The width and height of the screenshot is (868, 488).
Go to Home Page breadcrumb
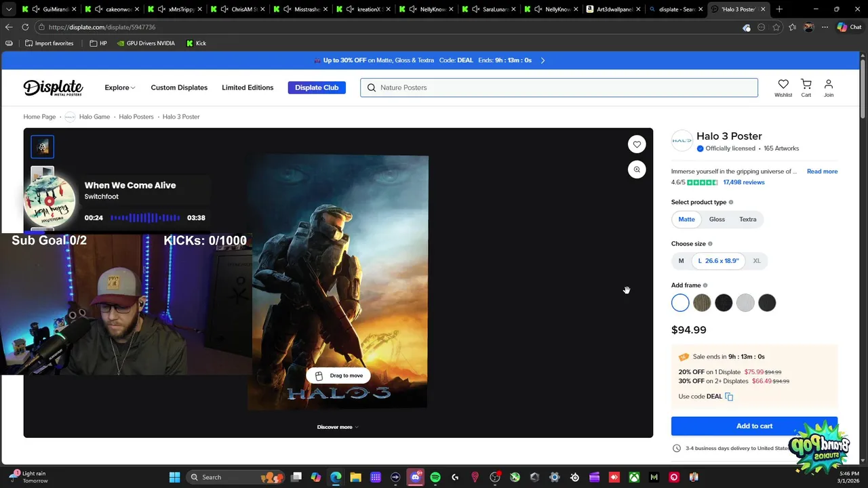coord(39,117)
